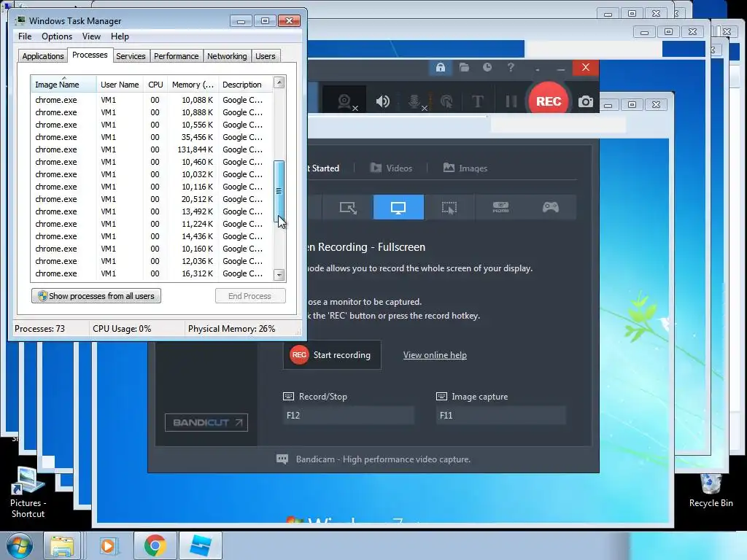Click the Bandicam text overlay T icon

pos(477,101)
